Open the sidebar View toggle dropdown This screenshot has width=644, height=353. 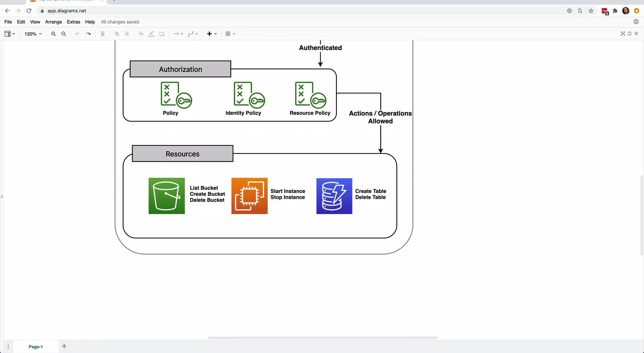tap(10, 34)
